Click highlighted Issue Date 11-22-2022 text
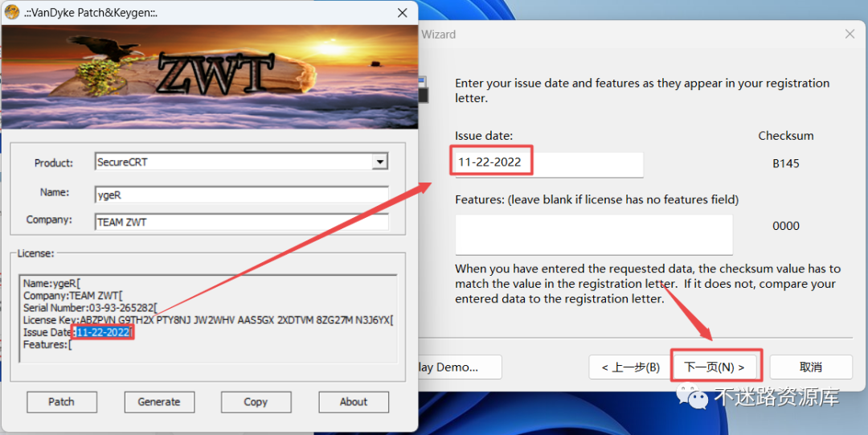This screenshot has height=435, width=868. [104, 333]
